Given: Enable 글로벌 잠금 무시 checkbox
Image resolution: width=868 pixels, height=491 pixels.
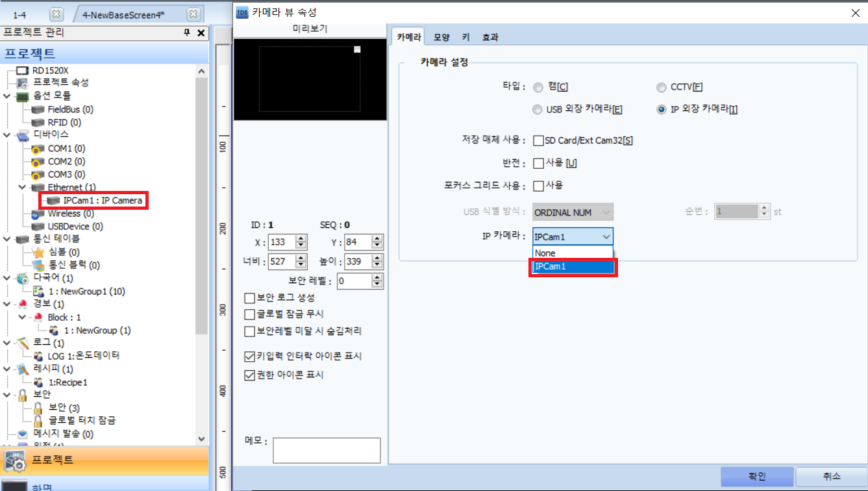Looking at the screenshot, I should click(x=249, y=314).
